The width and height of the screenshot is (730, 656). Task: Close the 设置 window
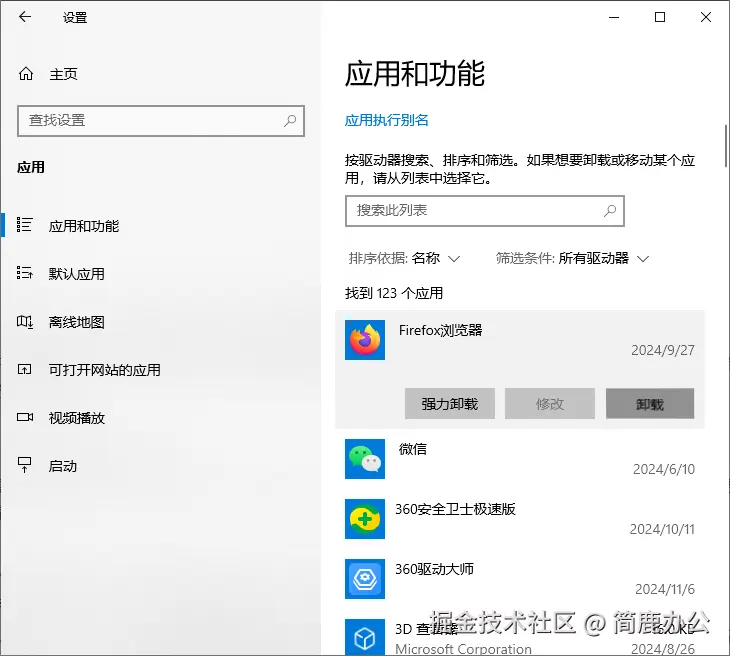[x=706, y=17]
